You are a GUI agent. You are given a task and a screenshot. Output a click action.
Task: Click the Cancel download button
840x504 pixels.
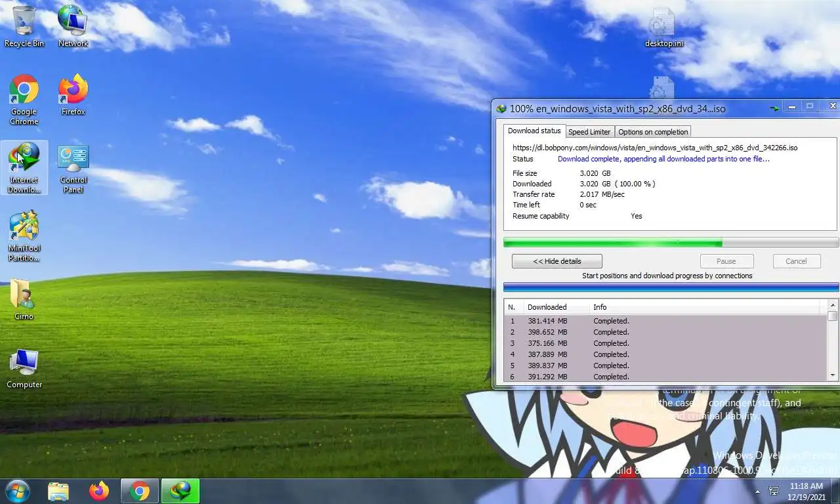point(796,261)
